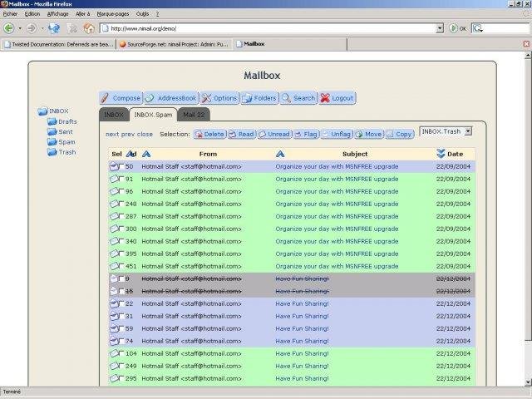The width and height of the screenshot is (532, 399).
Task: Open the AddressBook button
Action: 171,98
